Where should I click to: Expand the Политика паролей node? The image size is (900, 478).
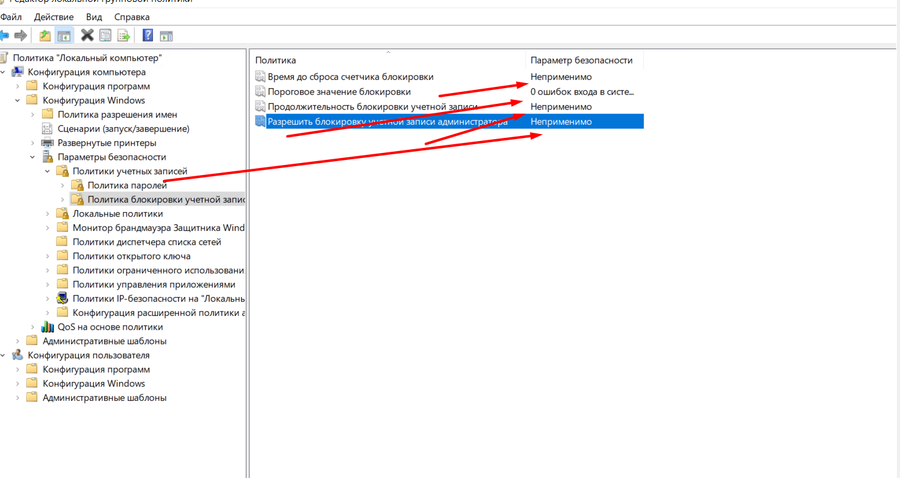point(63,185)
